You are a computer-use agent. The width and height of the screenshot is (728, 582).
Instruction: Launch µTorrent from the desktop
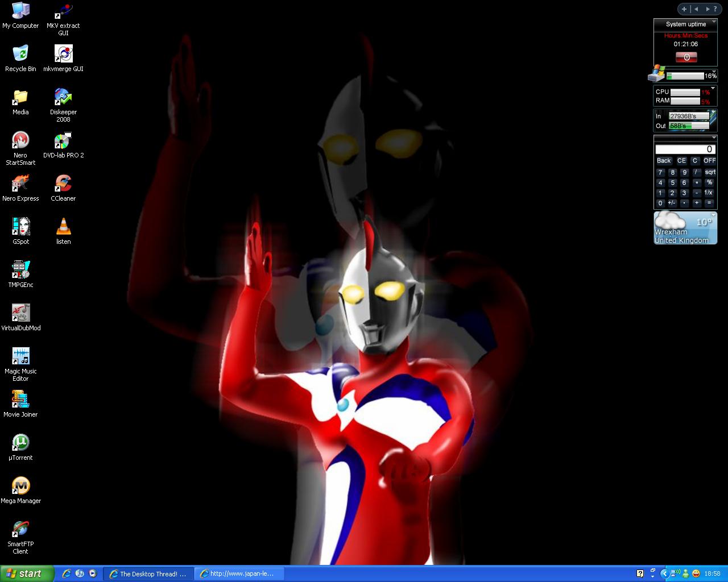[x=20, y=447]
